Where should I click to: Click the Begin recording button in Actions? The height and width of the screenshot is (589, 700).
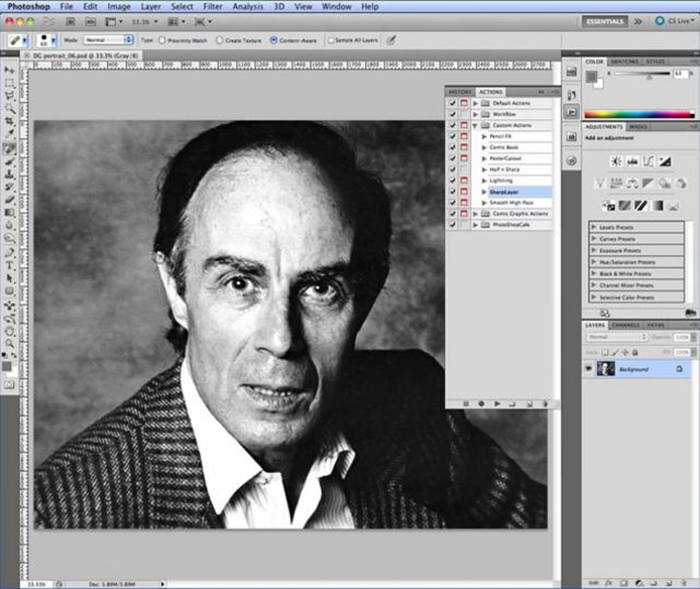(x=481, y=404)
